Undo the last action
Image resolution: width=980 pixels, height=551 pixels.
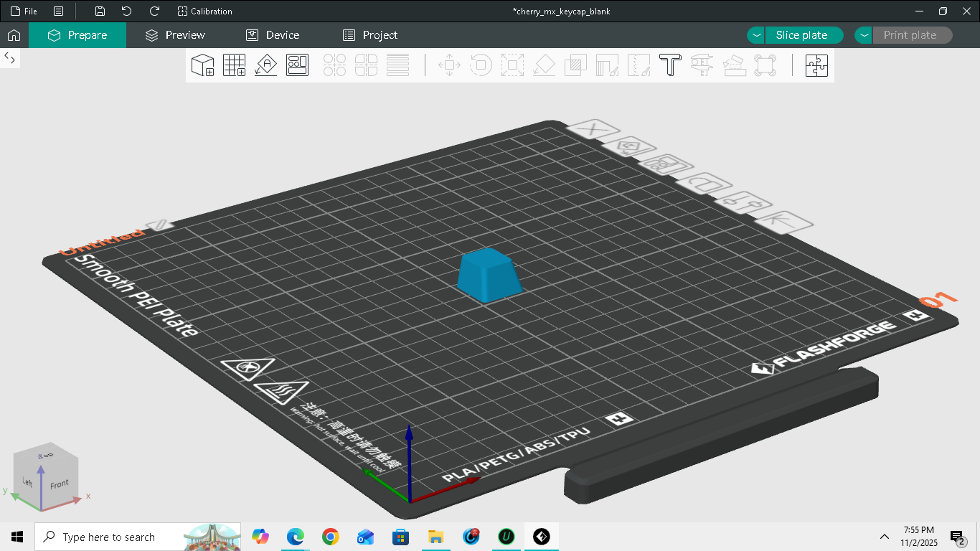[127, 11]
